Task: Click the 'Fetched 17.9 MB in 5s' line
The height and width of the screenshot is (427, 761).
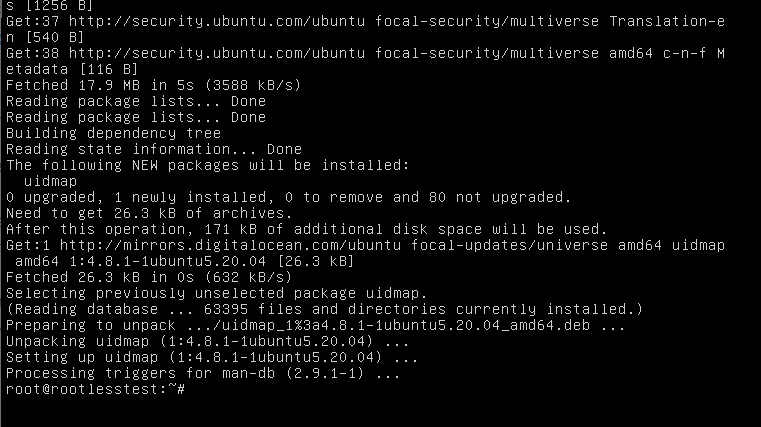Action: [x=153, y=85]
